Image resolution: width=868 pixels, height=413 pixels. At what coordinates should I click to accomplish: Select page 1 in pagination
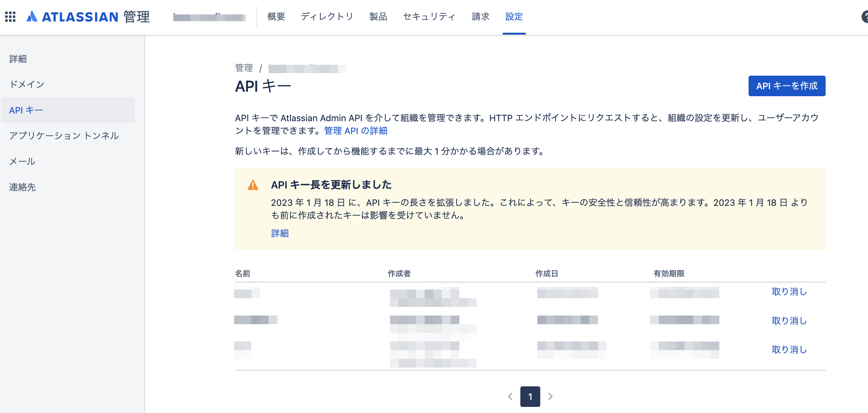pos(530,397)
